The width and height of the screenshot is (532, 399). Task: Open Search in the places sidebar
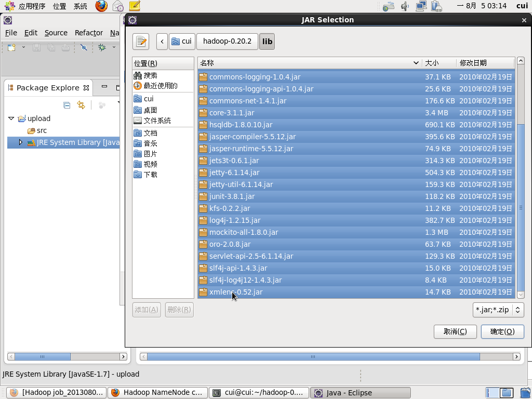coord(163,75)
